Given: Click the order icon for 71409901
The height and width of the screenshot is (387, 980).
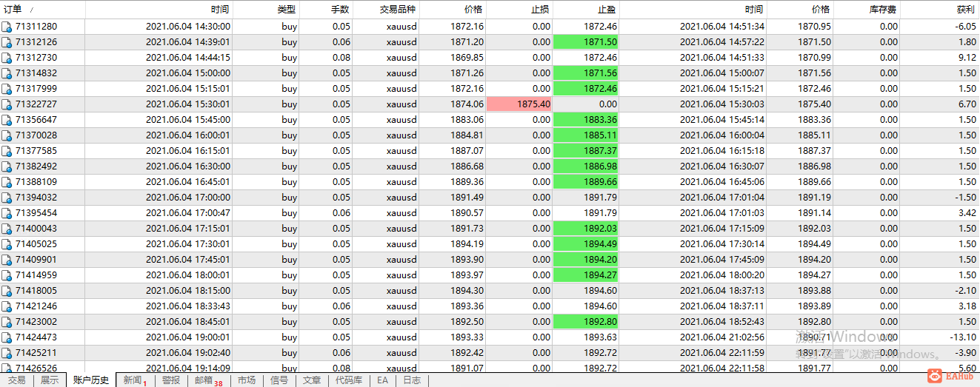Looking at the screenshot, I should pos(7,260).
